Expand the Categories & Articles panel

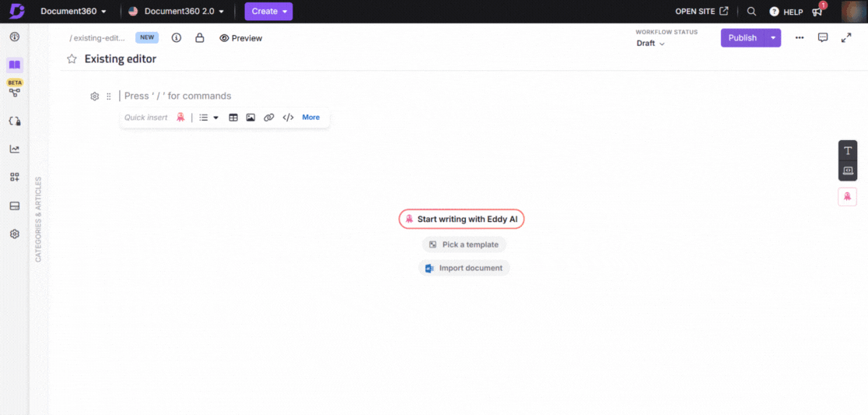[x=38, y=219]
